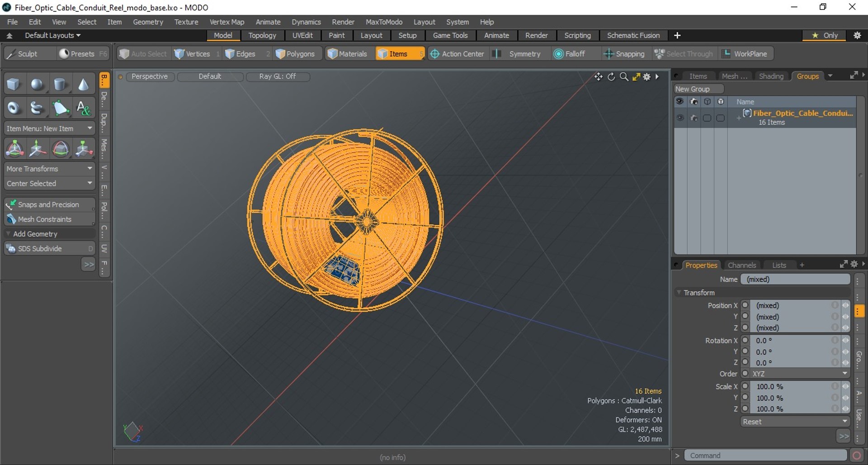The height and width of the screenshot is (465, 868).
Task: Open the More Transforms dropdown
Action: pyautogui.click(x=50, y=169)
